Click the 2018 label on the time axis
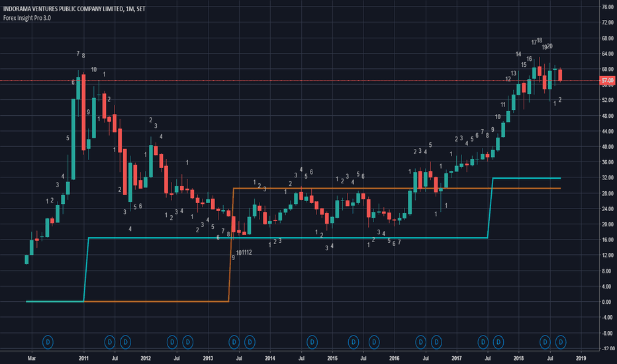617x364 pixels. tap(518, 358)
